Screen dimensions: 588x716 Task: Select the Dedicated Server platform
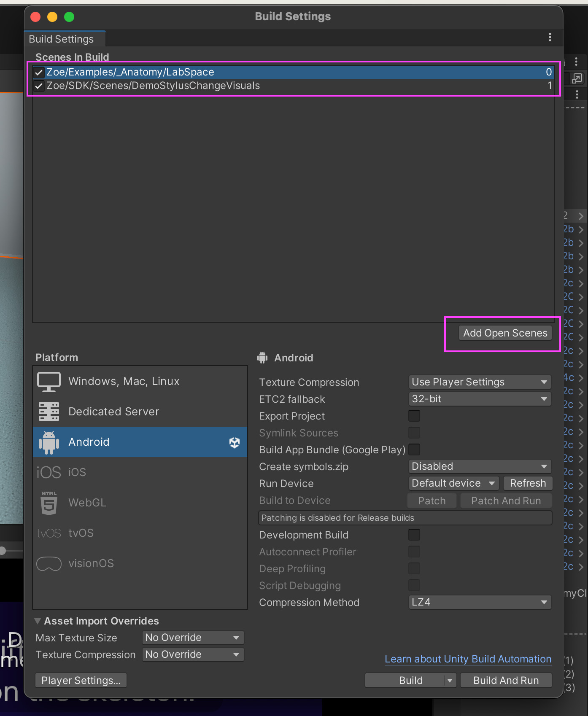tap(140, 412)
